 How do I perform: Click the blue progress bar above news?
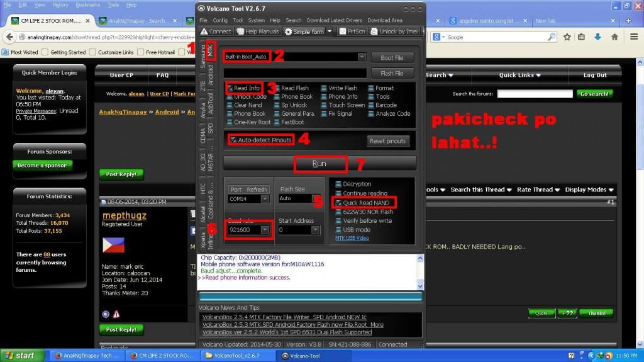[311, 296]
